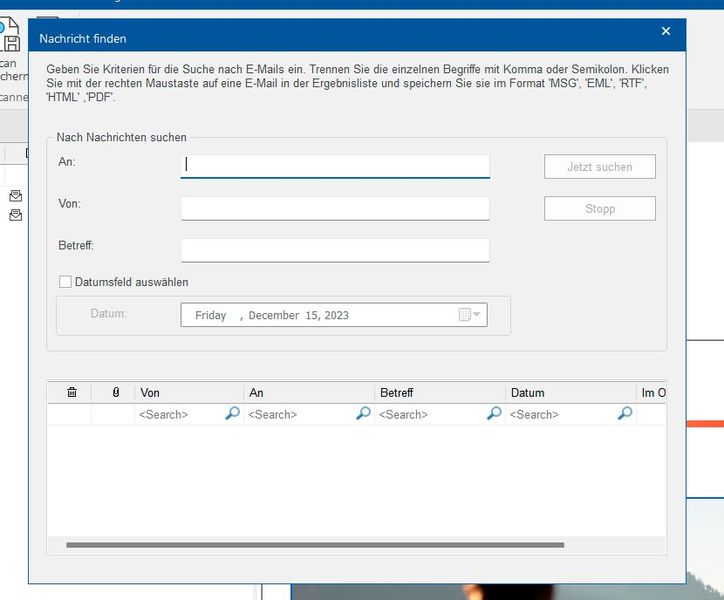This screenshot has width=724, height=600.
Task: Click into the 'Von' sender field
Action: click(335, 208)
